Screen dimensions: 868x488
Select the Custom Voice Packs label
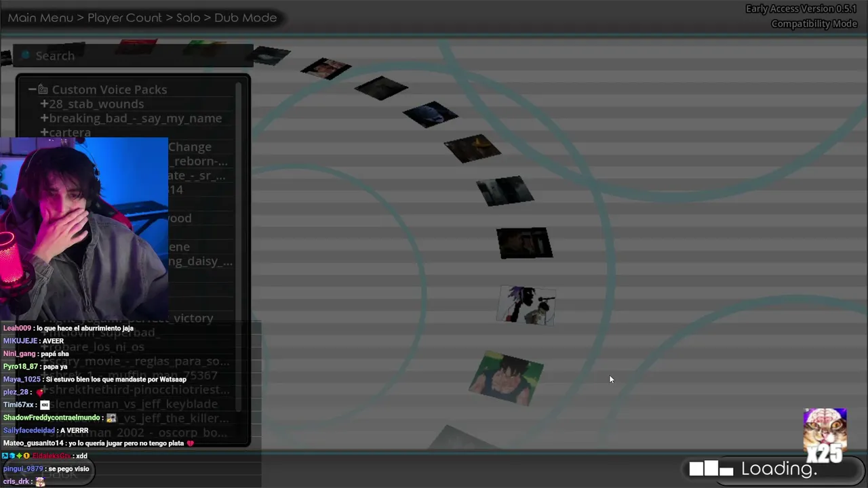coord(109,89)
